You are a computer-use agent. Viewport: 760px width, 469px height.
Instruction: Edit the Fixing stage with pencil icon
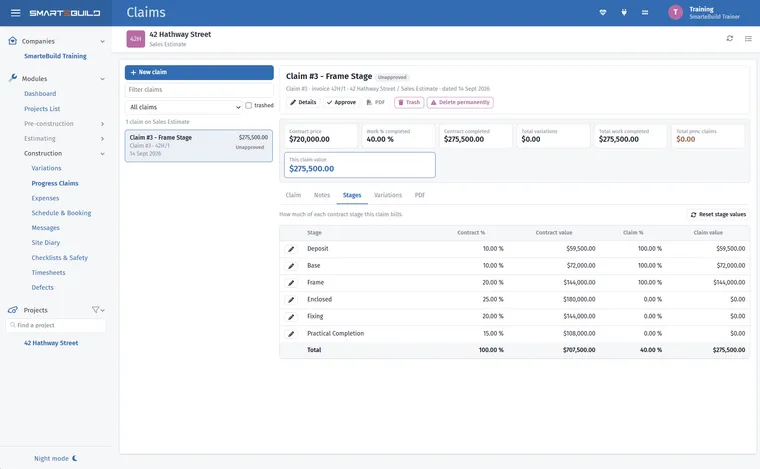point(291,317)
